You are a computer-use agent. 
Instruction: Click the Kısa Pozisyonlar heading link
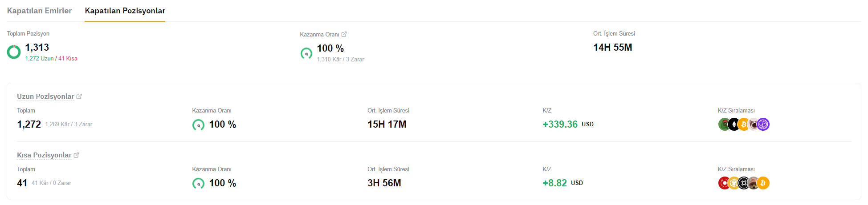tap(44, 155)
